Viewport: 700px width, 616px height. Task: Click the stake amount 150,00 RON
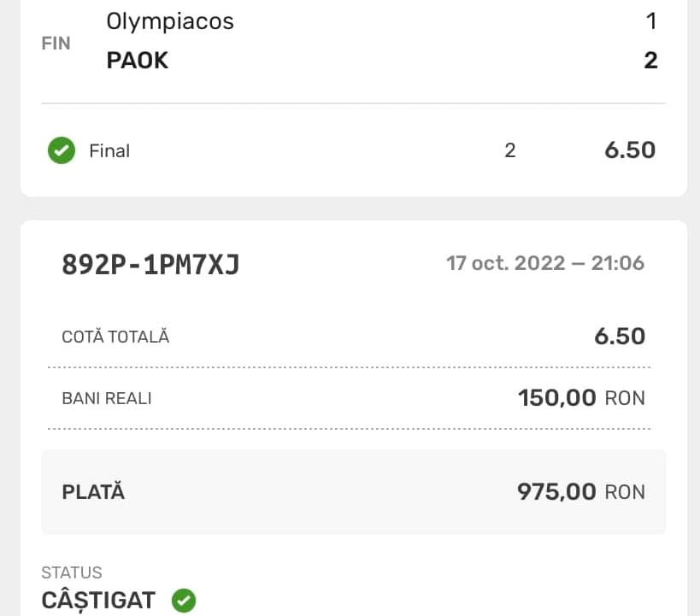581,398
